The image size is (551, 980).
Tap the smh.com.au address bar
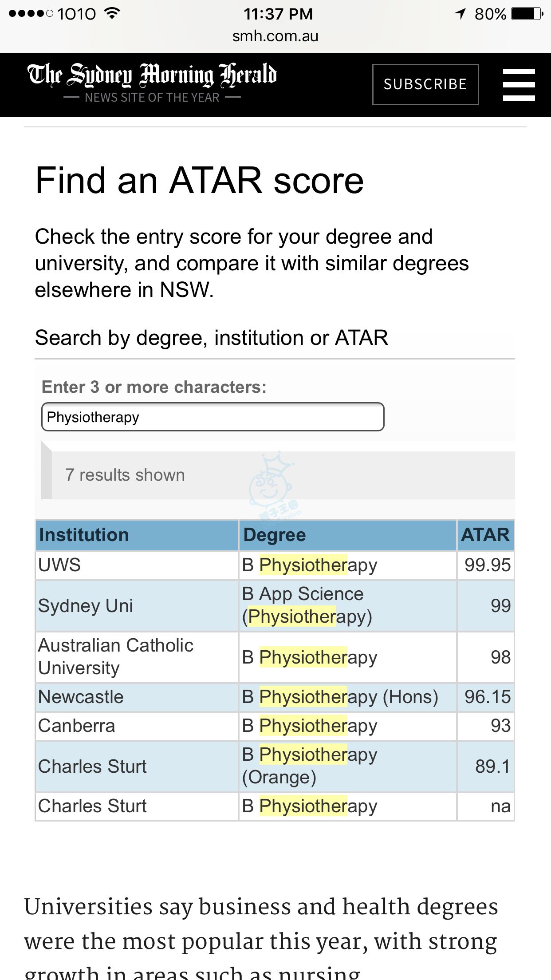275,36
